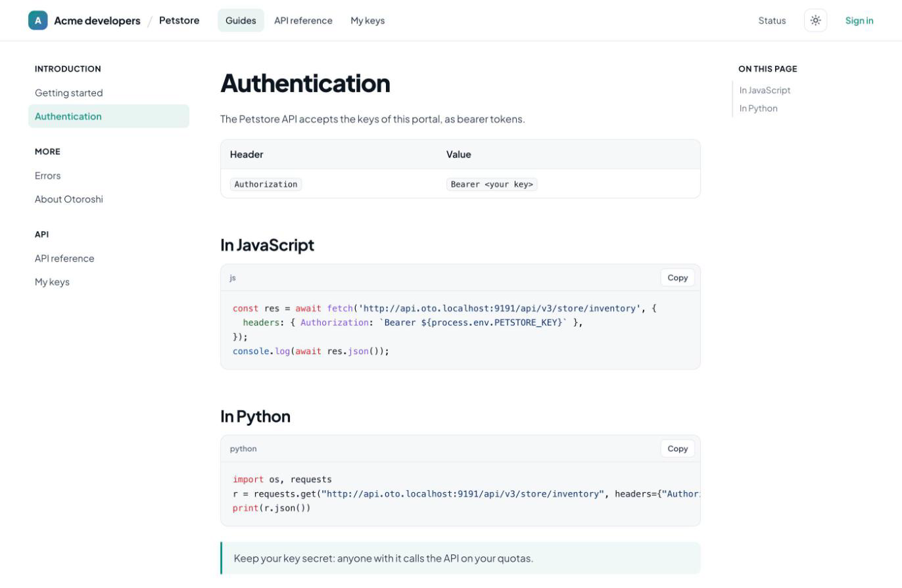Click the INTRODUCTION sidebar heading
Image resolution: width=902 pixels, height=588 pixels.
tap(68, 69)
